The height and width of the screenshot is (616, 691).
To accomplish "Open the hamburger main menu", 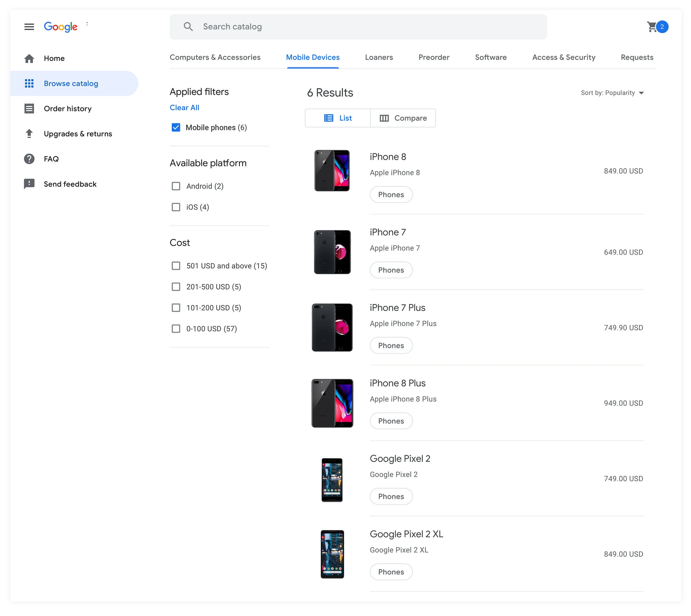I will pyautogui.click(x=29, y=27).
